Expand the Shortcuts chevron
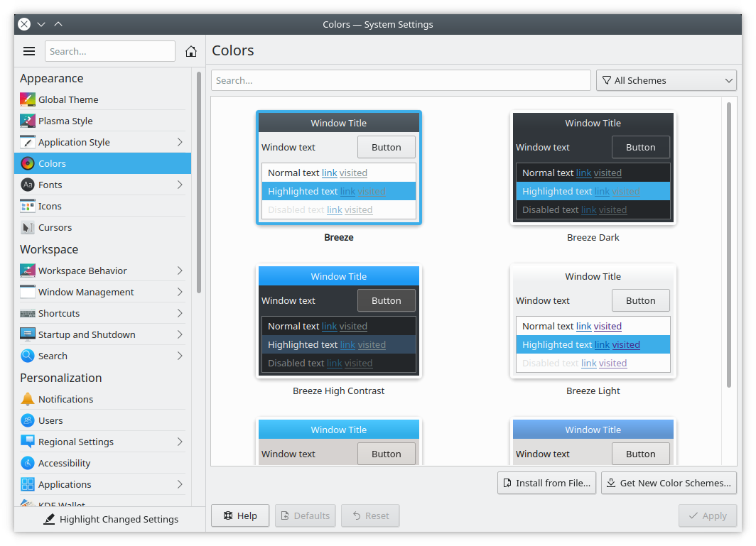The image size is (756, 546). 180,313
